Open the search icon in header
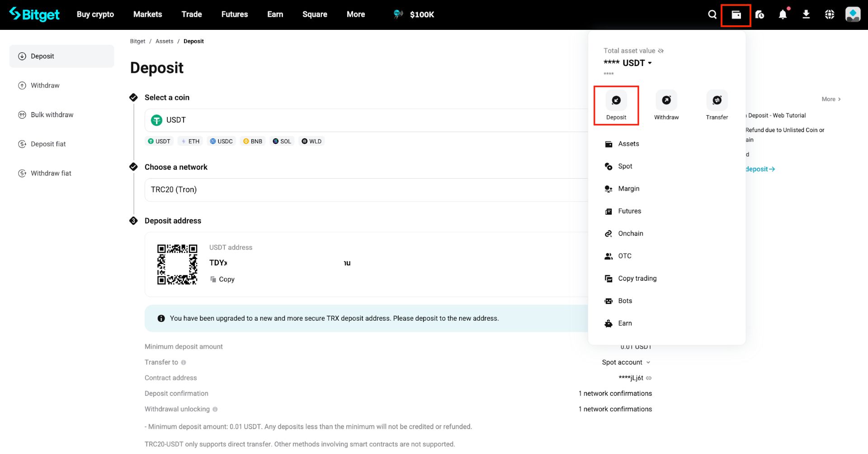The height and width of the screenshot is (454, 868). click(x=712, y=14)
